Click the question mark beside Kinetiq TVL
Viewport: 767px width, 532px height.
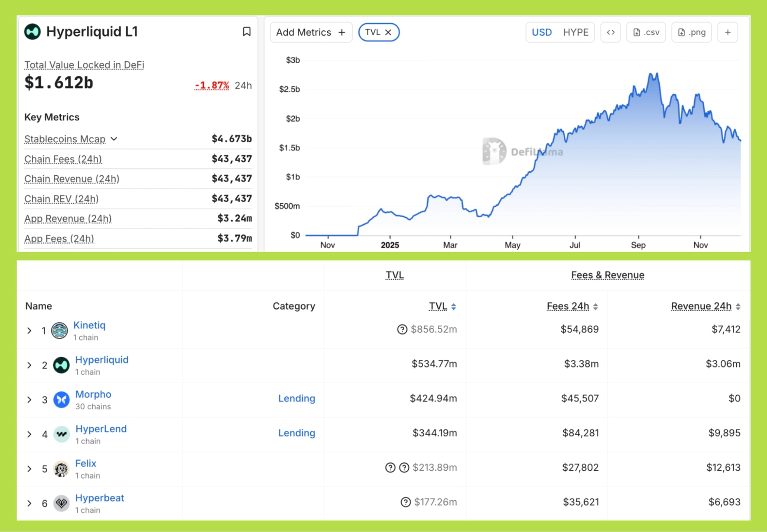tap(402, 329)
